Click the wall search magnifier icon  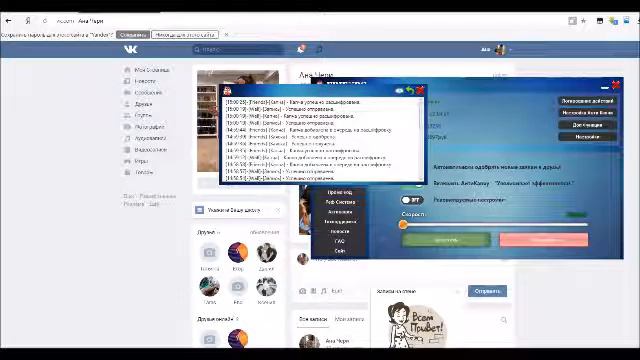pos(504,320)
